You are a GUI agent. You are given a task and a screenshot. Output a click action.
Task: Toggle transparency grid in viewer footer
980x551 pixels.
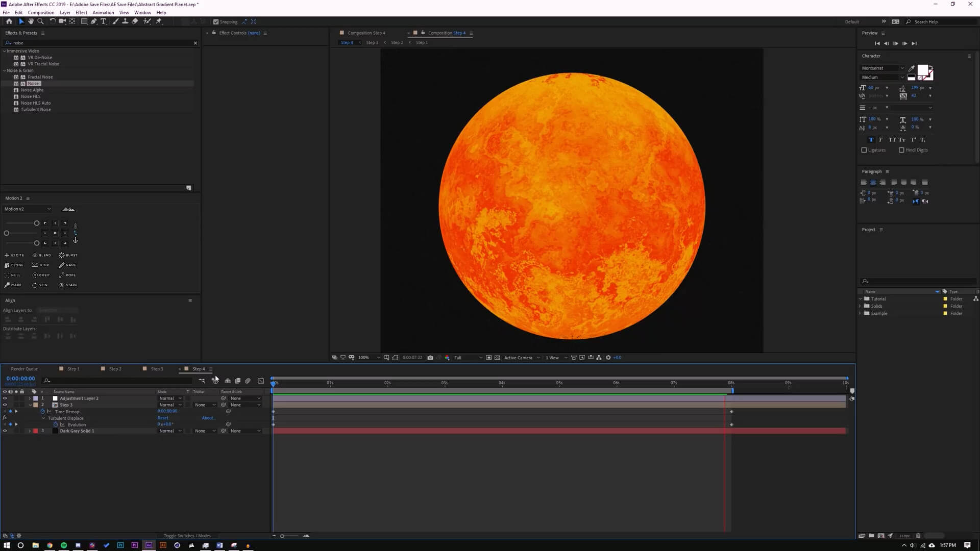point(497,358)
